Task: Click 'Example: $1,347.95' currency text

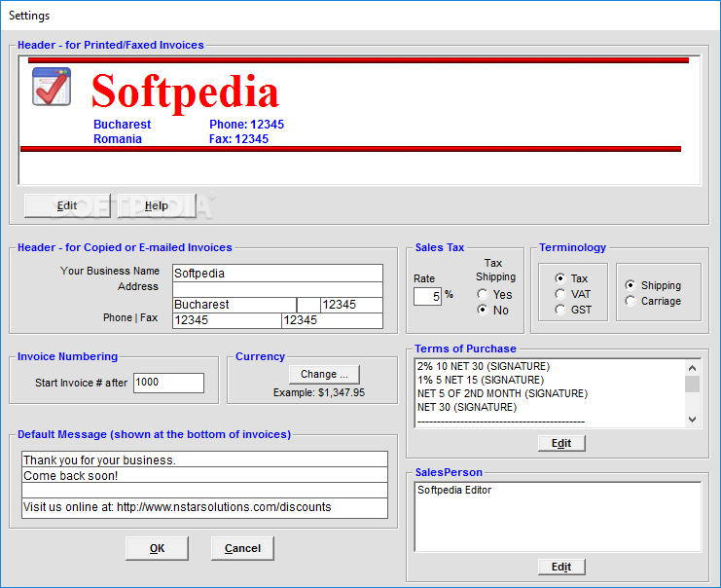Action: coord(319,392)
